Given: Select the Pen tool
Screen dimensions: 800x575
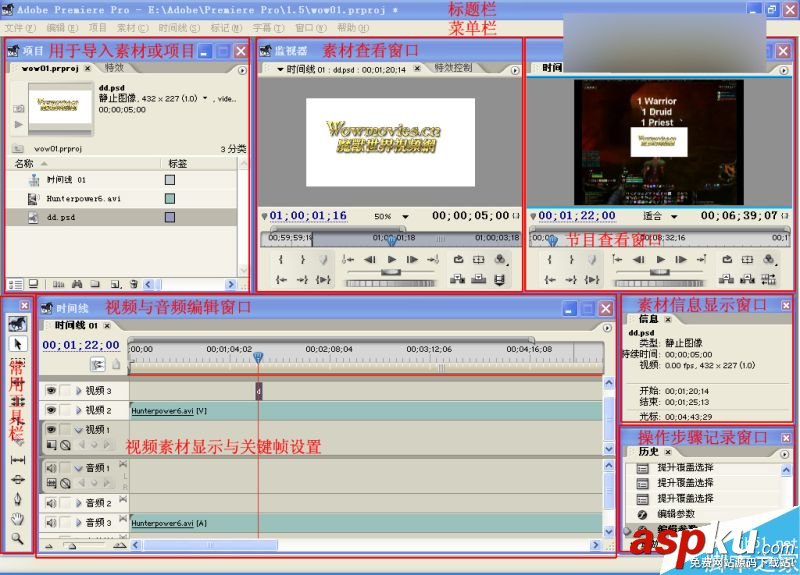Looking at the screenshot, I should click(x=17, y=498).
